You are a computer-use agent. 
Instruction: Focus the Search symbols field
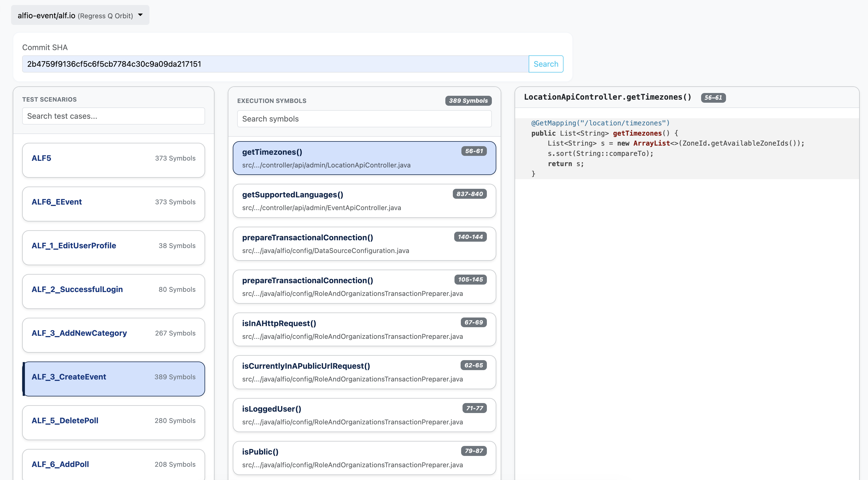[x=364, y=119]
